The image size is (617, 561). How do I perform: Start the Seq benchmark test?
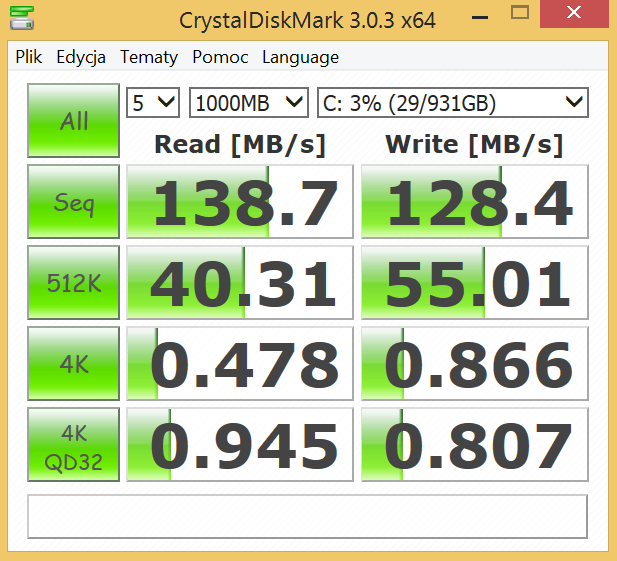pos(74,201)
